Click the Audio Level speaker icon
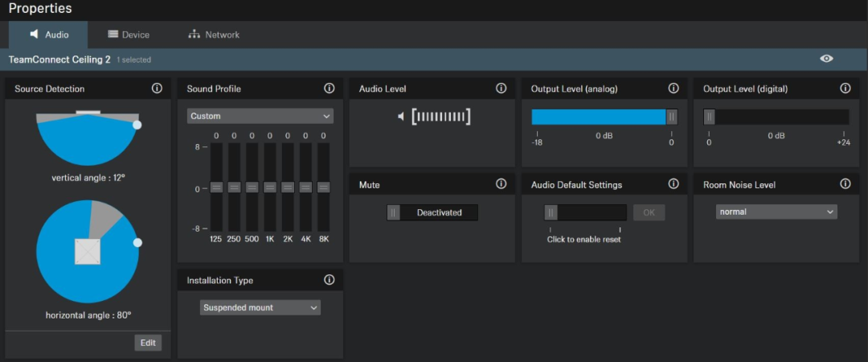 point(401,117)
